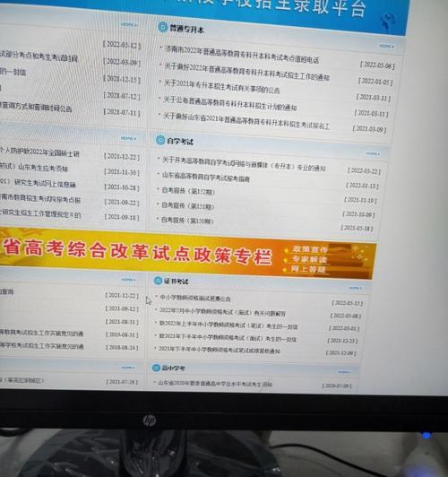Click the date [2021-09-12]
Screen dimensions: 448x477
coord(122,308)
